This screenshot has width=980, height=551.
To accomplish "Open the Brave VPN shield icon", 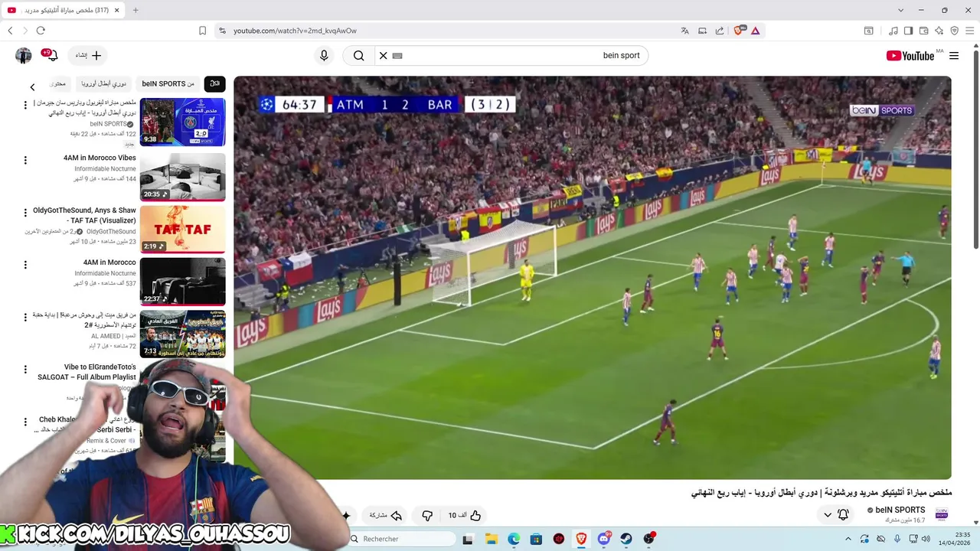I will coord(954,31).
